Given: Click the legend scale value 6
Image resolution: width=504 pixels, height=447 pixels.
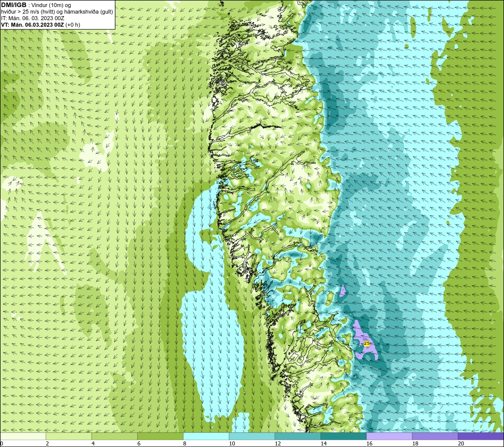Looking at the screenshot, I should (139, 443).
